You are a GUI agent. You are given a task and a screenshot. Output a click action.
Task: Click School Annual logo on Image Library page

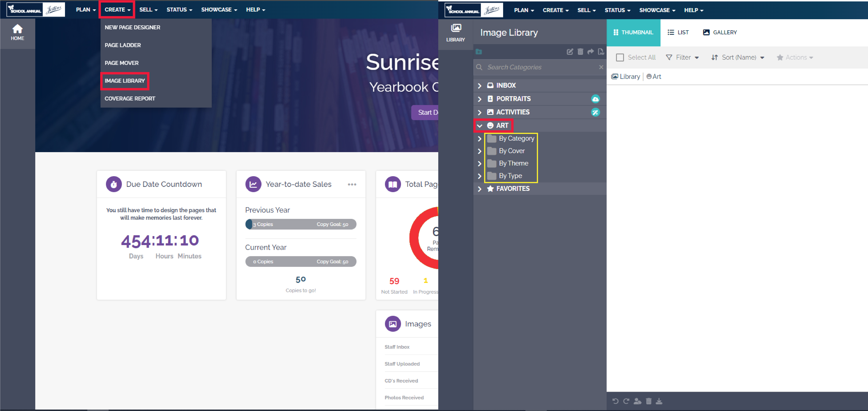point(463,10)
